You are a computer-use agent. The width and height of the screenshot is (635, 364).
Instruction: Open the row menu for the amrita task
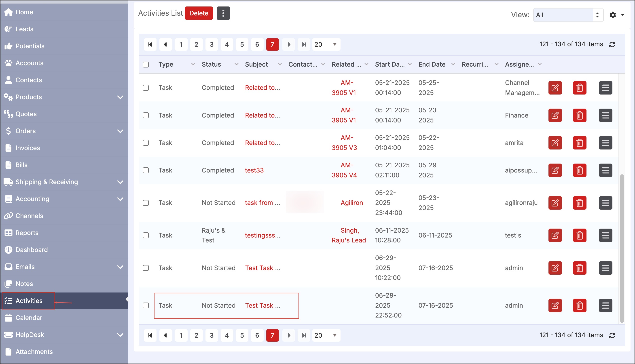[x=605, y=143]
